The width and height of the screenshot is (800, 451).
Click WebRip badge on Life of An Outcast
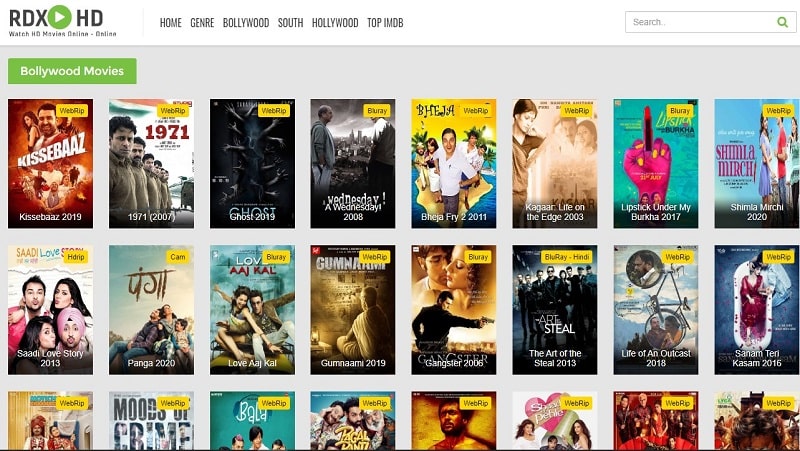[x=678, y=257]
